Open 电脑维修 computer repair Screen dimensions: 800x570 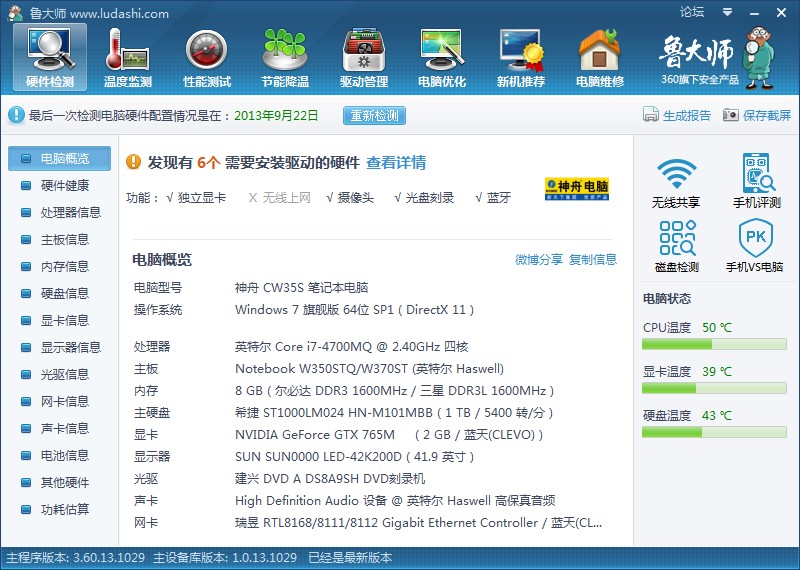coord(599,58)
